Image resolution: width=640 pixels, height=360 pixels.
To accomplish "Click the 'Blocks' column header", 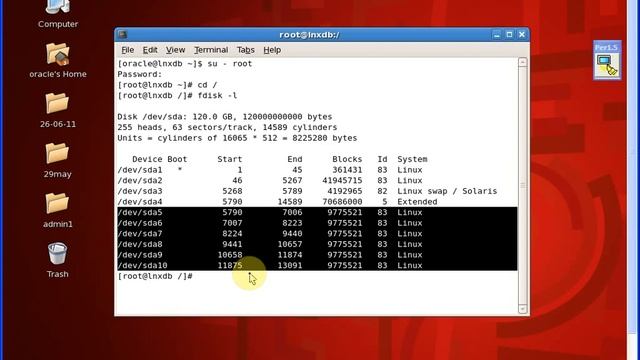I will (347, 159).
